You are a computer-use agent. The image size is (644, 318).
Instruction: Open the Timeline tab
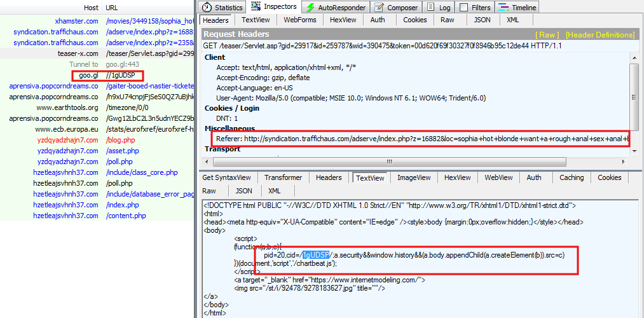(517, 8)
